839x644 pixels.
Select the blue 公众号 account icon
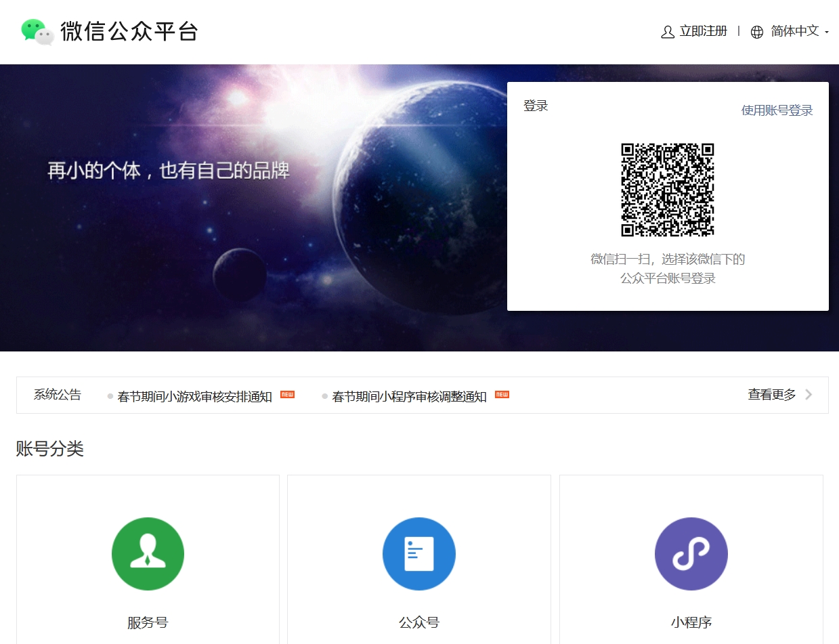pyautogui.click(x=418, y=553)
